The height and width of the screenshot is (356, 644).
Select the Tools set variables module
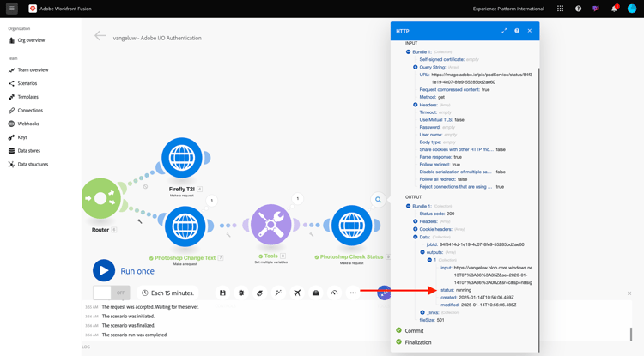coord(270,225)
